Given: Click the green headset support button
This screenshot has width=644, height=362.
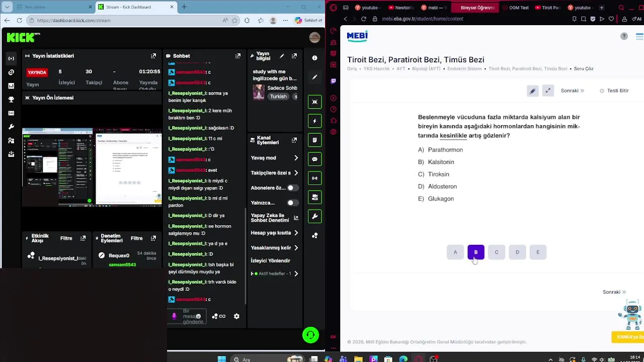Looking at the screenshot, I should pos(310,335).
